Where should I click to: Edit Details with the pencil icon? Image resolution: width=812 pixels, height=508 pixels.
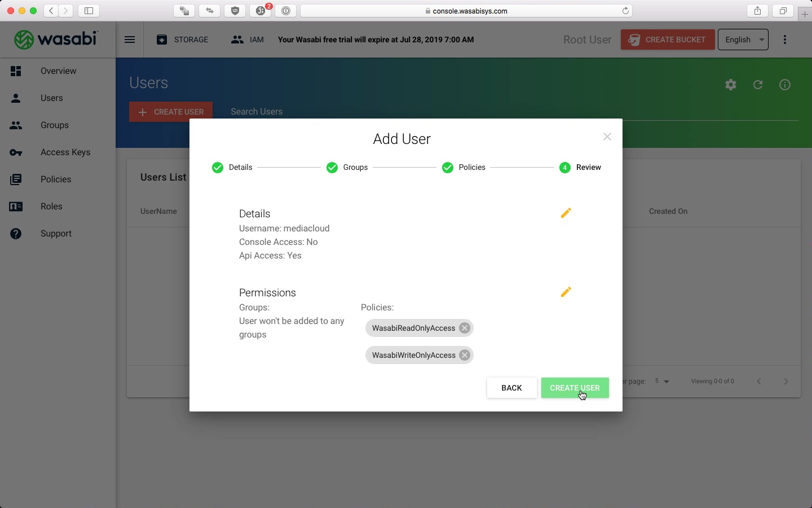click(566, 213)
